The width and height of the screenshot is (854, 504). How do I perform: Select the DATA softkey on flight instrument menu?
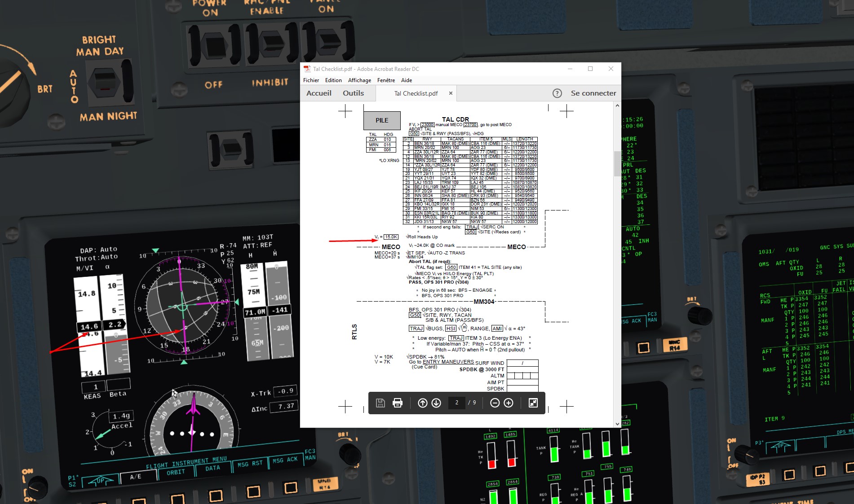point(212,468)
